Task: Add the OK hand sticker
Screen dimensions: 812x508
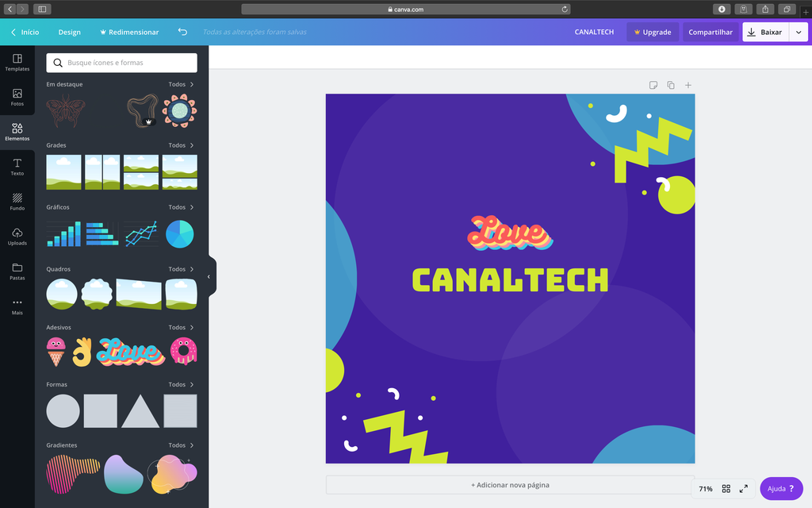Action: coord(82,352)
